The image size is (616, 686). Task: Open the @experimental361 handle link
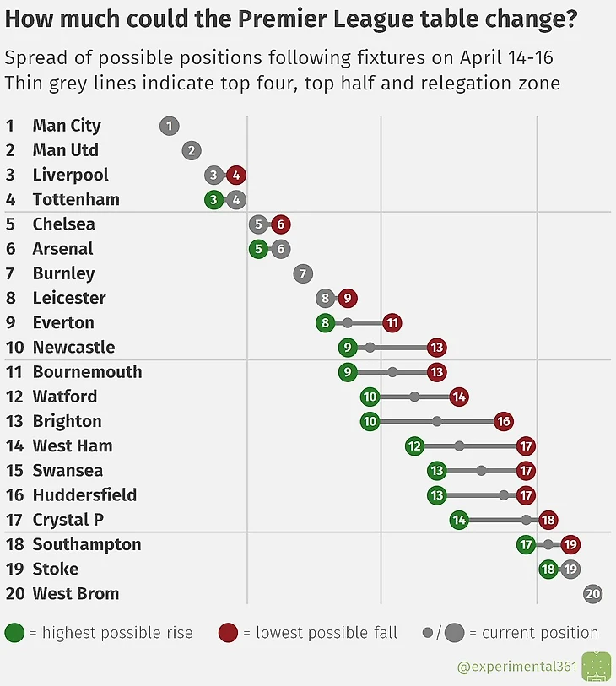click(x=517, y=667)
